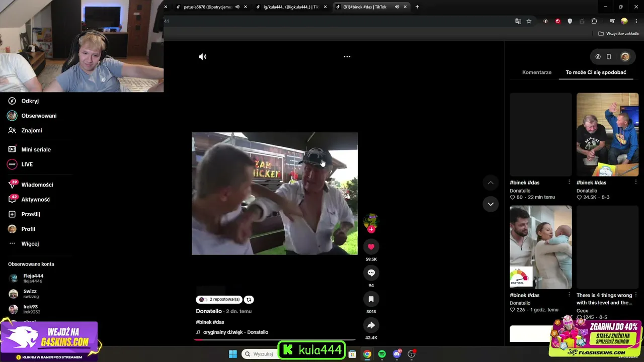Open Spotify from the taskbar
The image size is (644, 362).
pos(382,354)
